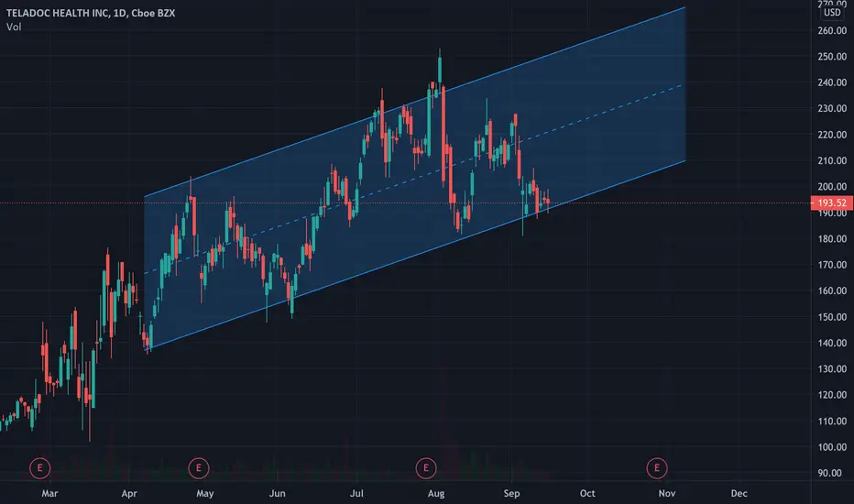This screenshot has height=504, width=854.
Task: Click the Apr label on time axis
Action: coord(129,493)
